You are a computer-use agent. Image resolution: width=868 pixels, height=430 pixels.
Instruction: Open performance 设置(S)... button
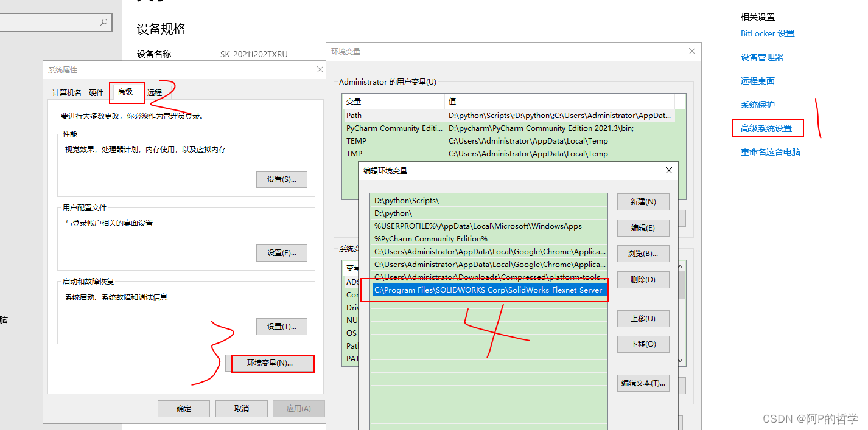point(281,179)
